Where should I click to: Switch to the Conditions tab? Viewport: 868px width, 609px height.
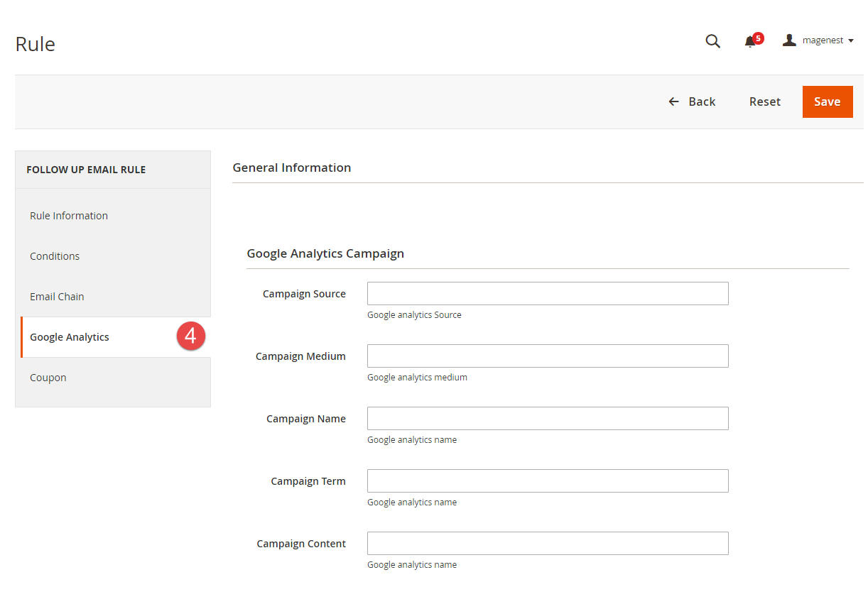point(55,256)
